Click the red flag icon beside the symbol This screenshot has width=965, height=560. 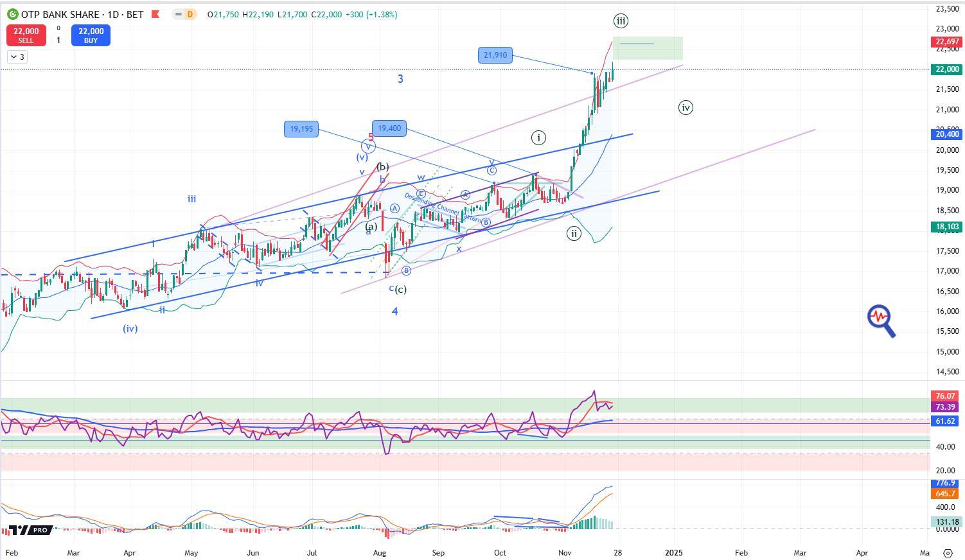pyautogui.click(x=155, y=14)
